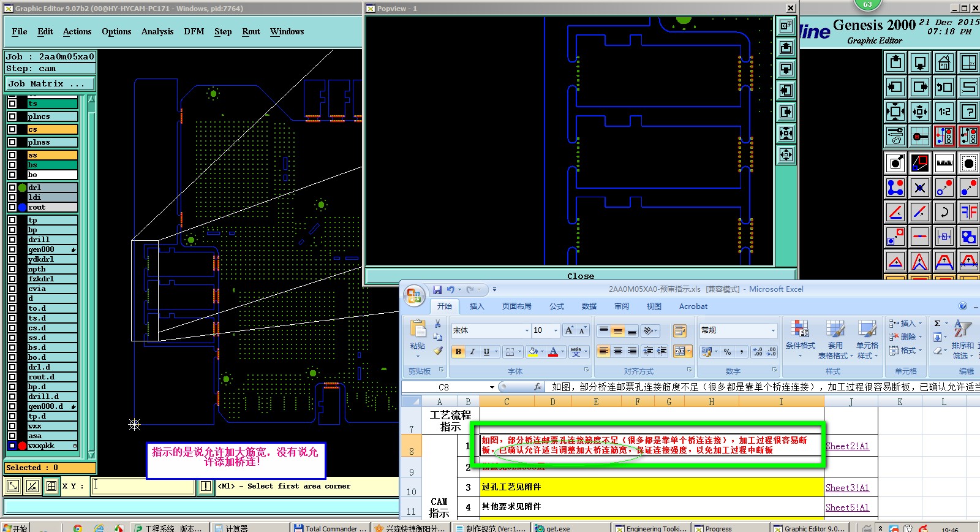Viewport: 980px width, 532px height.
Task: Follow the Sheet3!A1 hyperlink
Action: point(847,488)
